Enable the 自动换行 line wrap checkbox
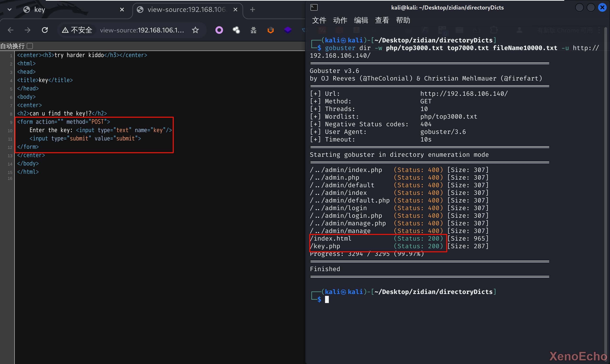 coord(30,46)
